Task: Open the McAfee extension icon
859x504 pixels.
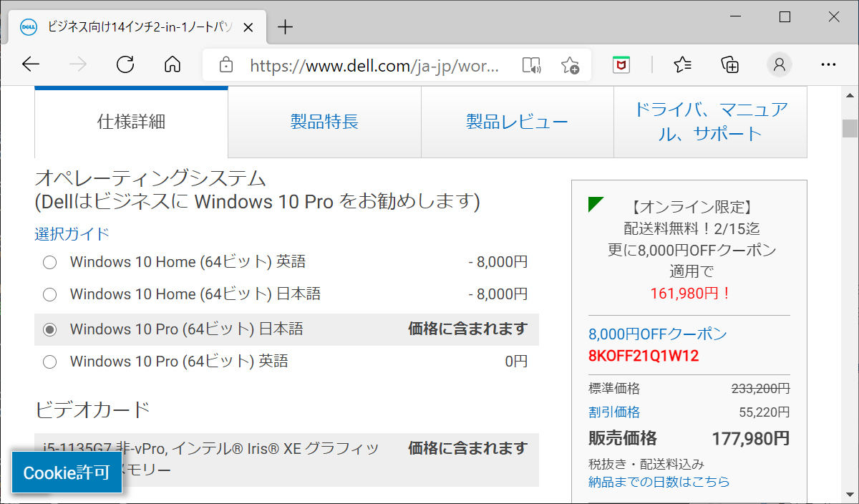Action: [621, 65]
